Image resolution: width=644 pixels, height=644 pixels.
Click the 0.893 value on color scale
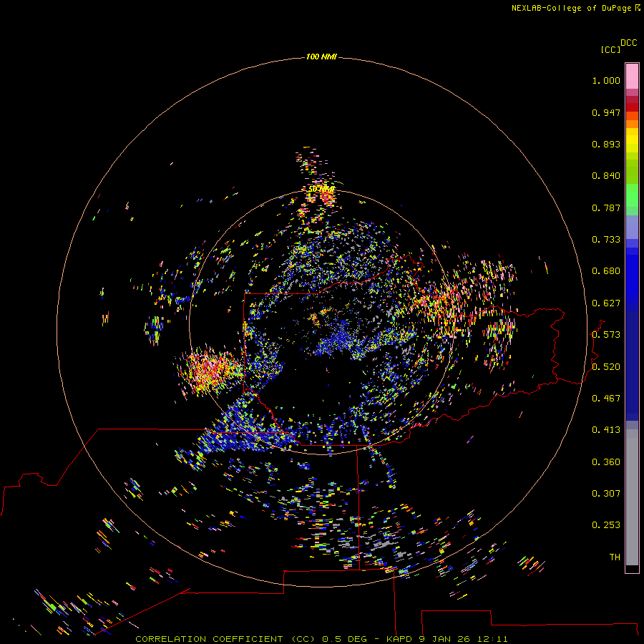tap(606, 144)
